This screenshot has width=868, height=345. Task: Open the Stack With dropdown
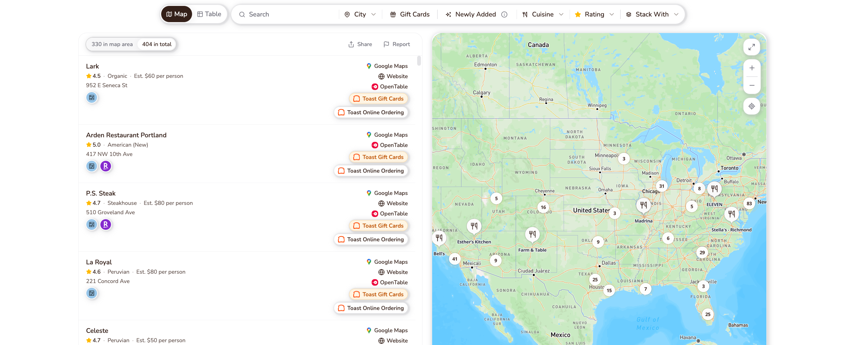tap(652, 14)
